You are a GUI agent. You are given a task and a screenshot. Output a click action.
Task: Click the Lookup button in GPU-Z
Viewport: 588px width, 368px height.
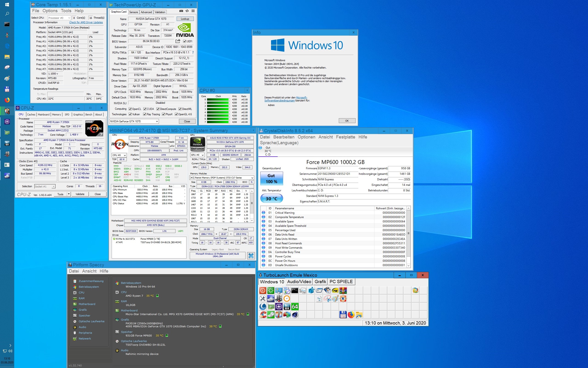(185, 19)
